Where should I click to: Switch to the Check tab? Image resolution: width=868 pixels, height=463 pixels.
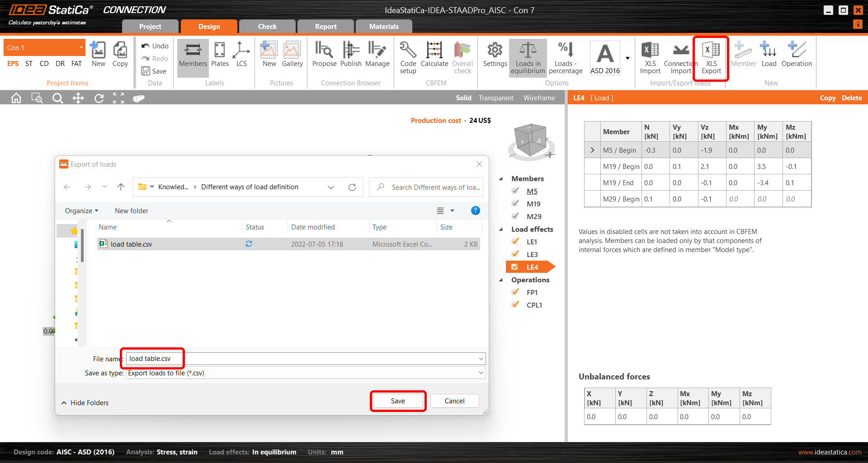coord(267,27)
